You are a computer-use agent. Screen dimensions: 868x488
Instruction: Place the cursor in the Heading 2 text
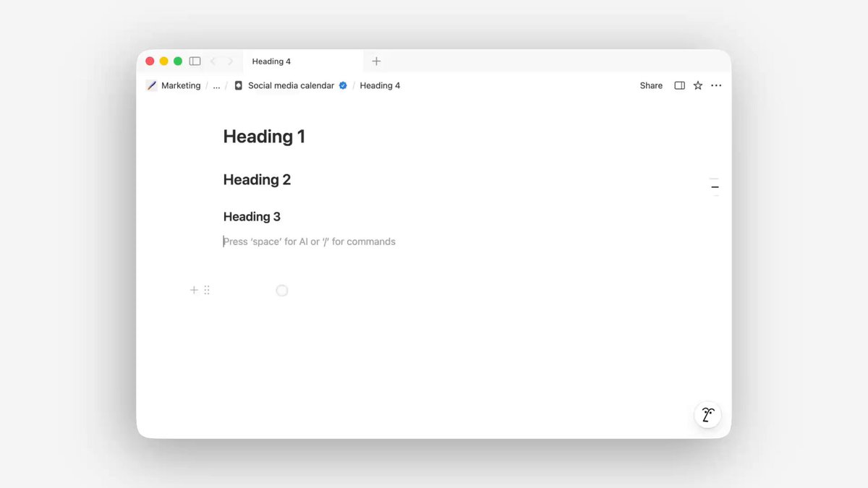pos(257,180)
